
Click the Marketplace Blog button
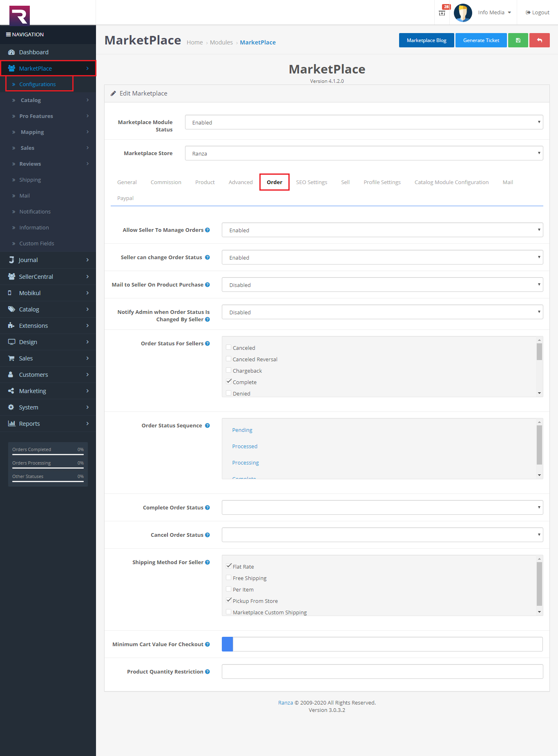coord(426,40)
